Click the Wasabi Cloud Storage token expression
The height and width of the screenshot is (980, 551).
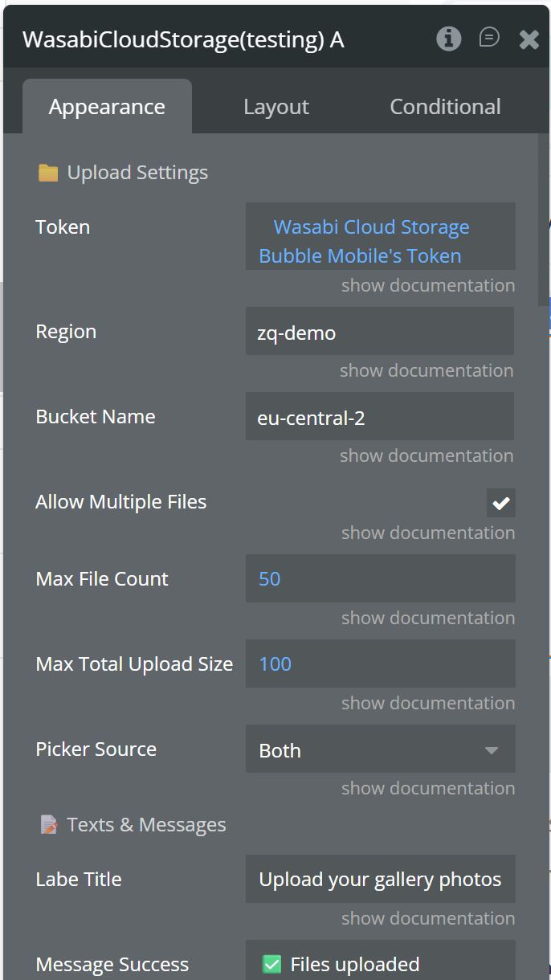(x=371, y=241)
